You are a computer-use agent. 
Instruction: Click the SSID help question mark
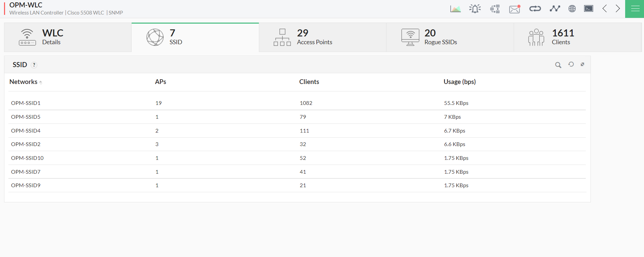(x=34, y=65)
